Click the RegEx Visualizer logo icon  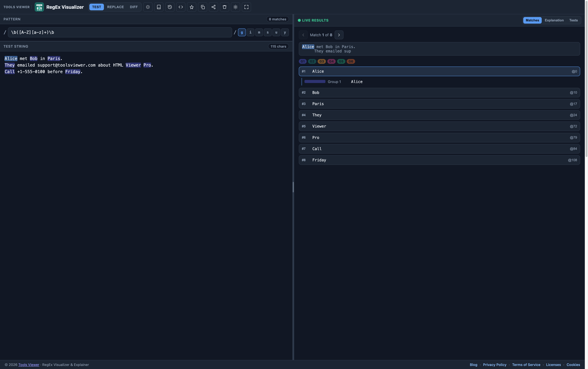pos(39,7)
